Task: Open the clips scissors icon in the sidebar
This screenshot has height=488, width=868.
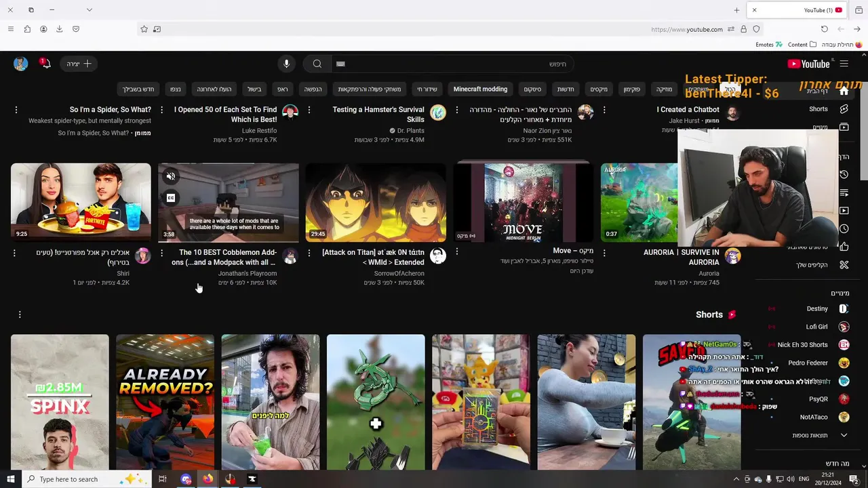Action: click(844, 265)
